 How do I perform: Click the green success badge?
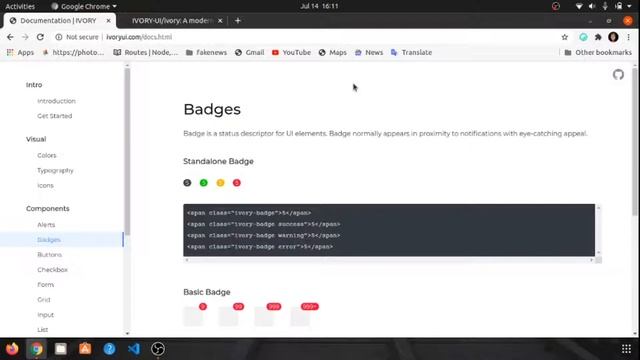(x=204, y=183)
